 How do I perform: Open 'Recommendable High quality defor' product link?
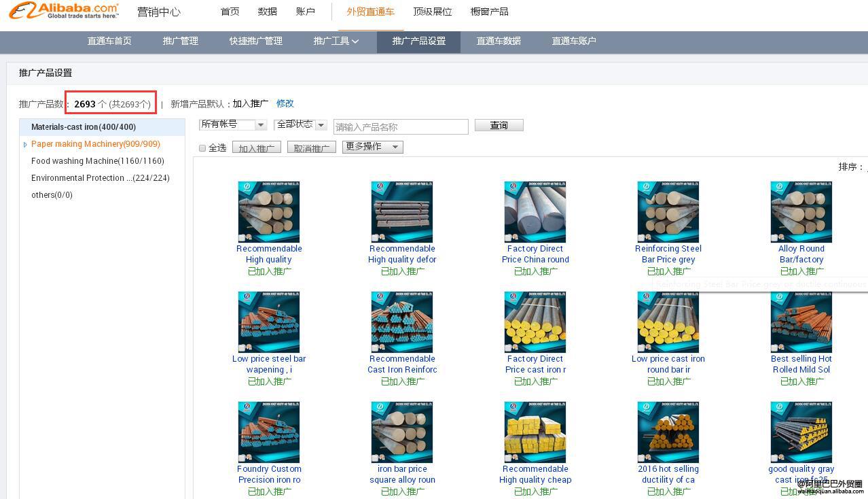(402, 254)
